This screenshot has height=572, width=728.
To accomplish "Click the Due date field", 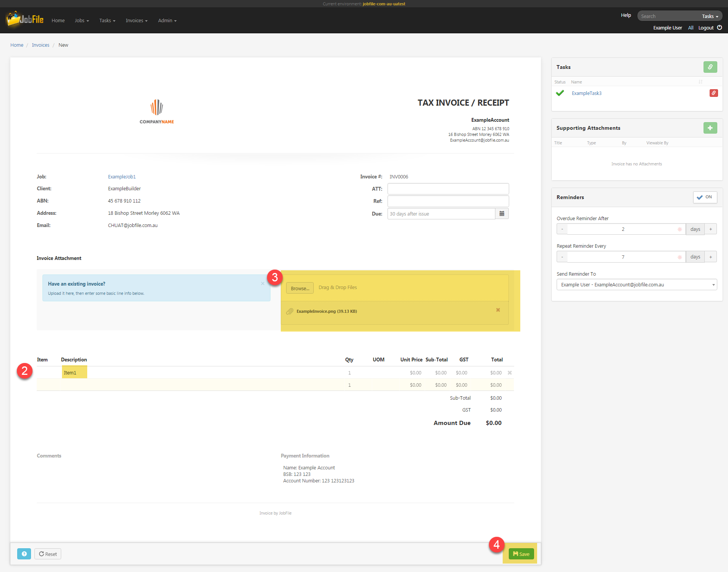I will (x=441, y=214).
